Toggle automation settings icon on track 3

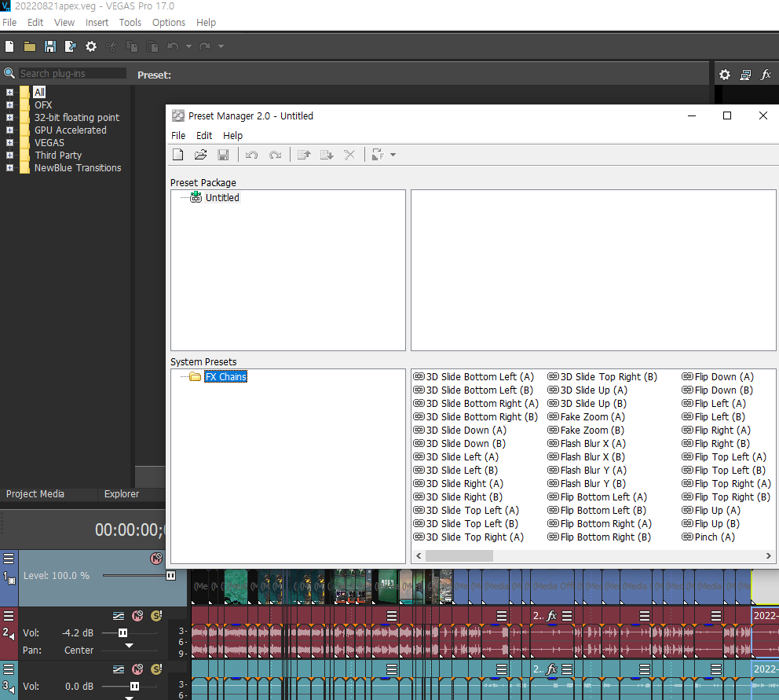pyautogui.click(x=119, y=669)
